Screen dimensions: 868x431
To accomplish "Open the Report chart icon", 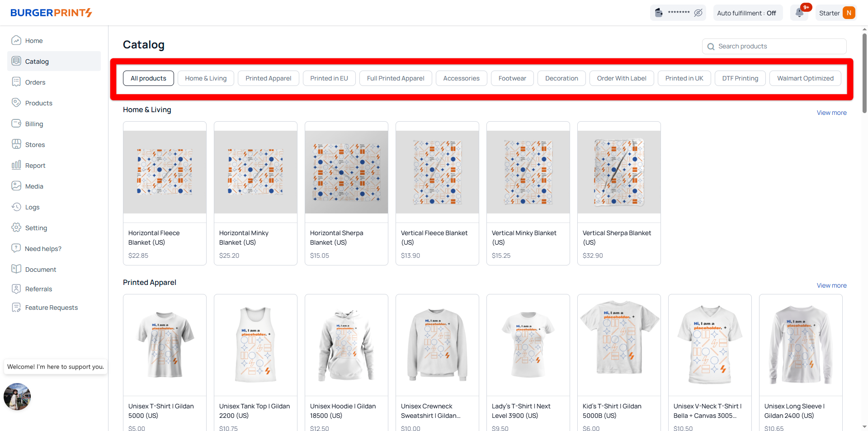I will 16,165.
